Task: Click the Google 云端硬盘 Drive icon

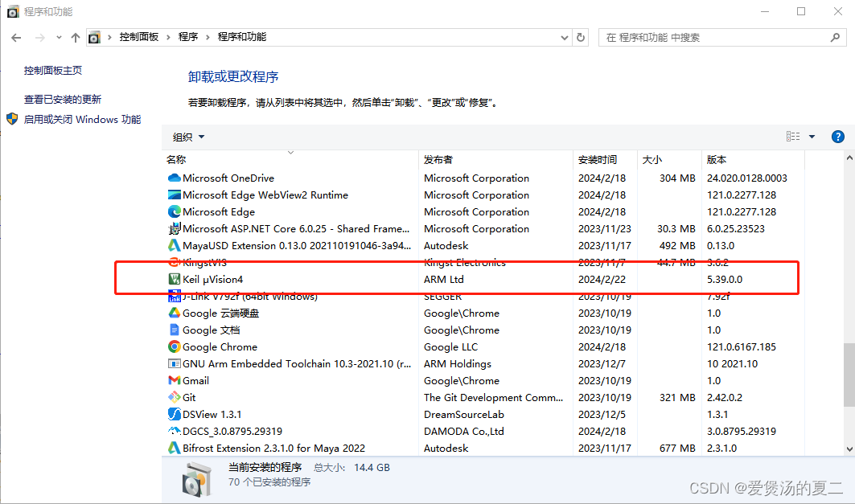Action: (174, 313)
